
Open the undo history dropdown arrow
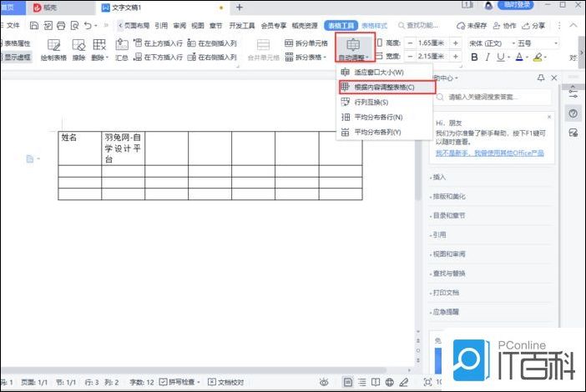pos(96,25)
